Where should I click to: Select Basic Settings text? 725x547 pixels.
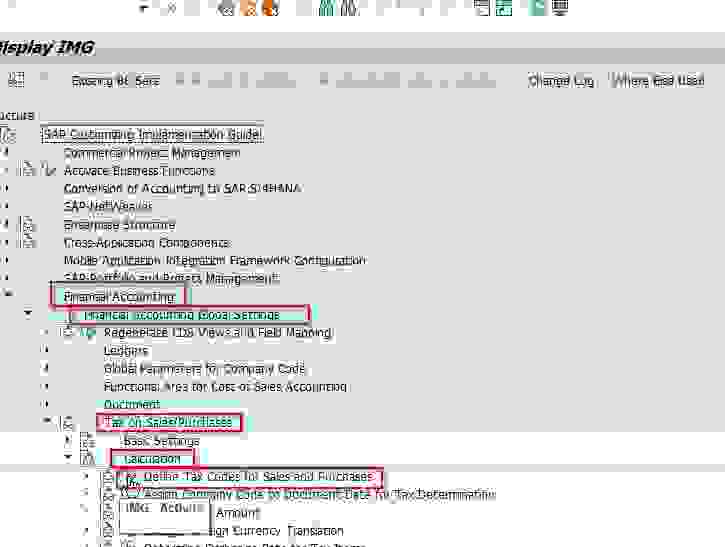tap(161, 441)
